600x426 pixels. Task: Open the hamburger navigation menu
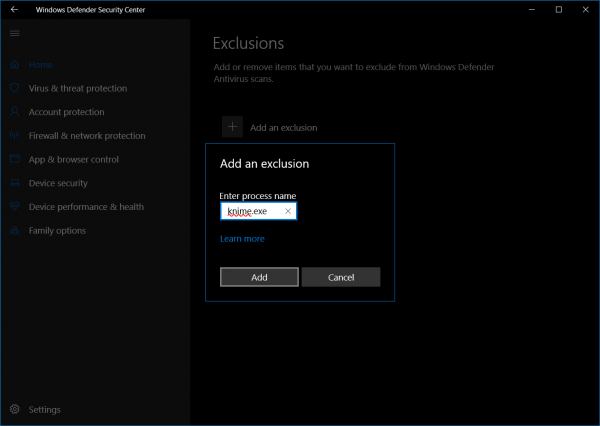pyautogui.click(x=14, y=33)
